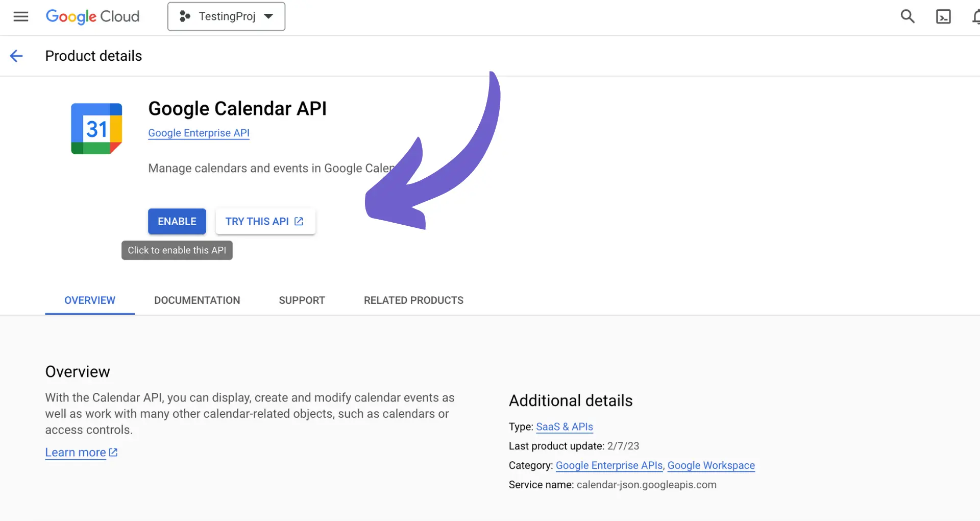Click the service name calendar-json.googleapis.com

[x=647, y=485]
